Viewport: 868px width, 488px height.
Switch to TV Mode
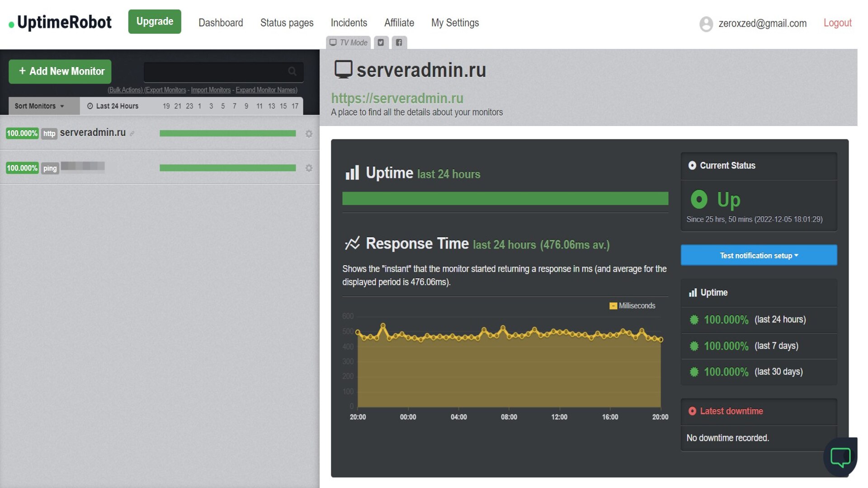point(348,42)
